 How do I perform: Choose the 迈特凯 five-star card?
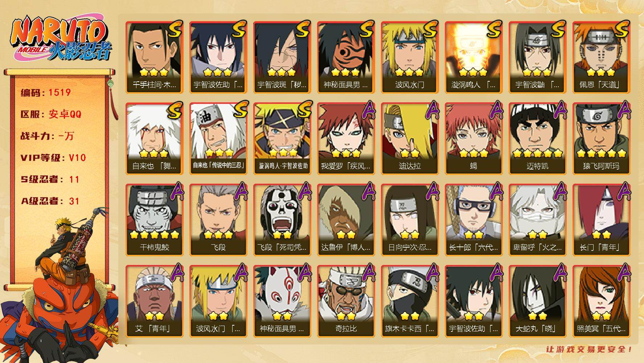(537, 138)
